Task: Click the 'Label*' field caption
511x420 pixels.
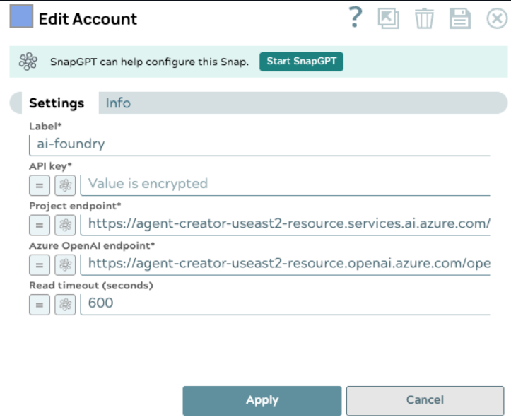Action: point(45,126)
